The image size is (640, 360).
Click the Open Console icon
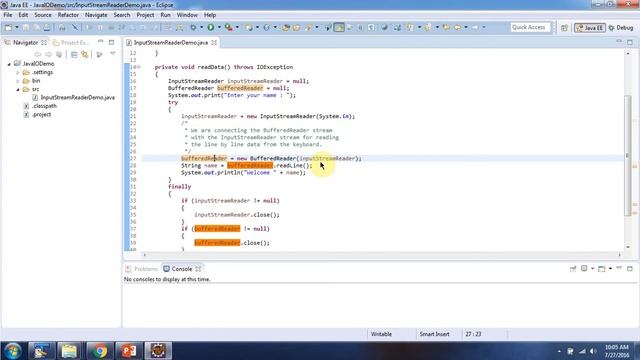click(x=601, y=269)
